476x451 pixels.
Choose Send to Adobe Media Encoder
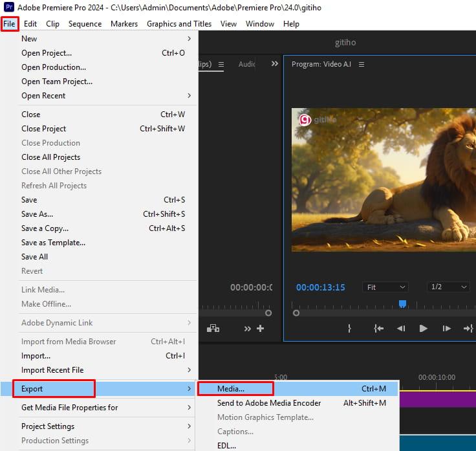[297, 403]
